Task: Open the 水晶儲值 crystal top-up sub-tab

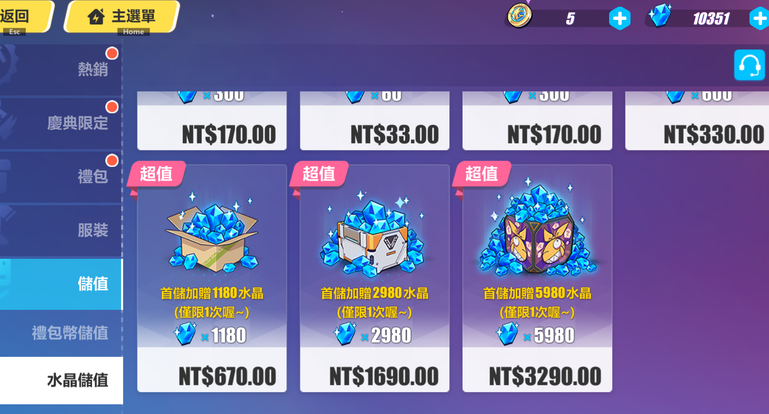Action: (x=61, y=380)
